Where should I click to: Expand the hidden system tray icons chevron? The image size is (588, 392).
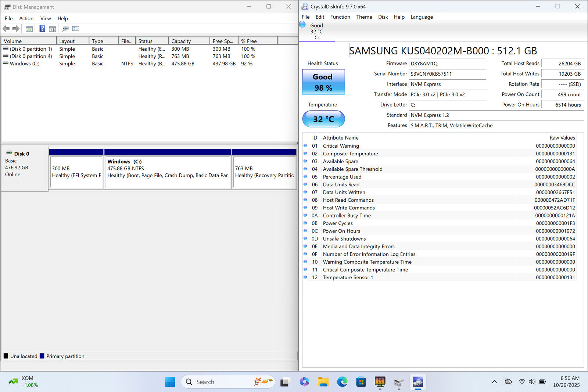494,382
